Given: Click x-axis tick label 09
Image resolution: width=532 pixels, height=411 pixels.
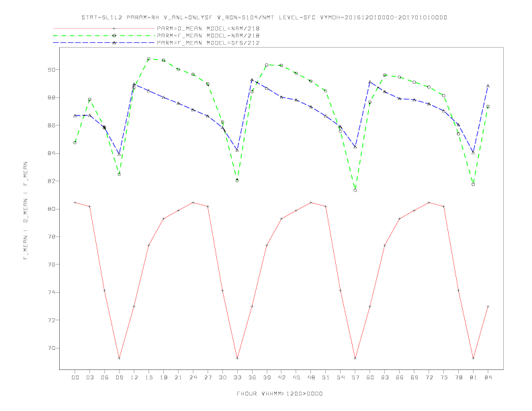Looking at the screenshot, I should point(120,377).
